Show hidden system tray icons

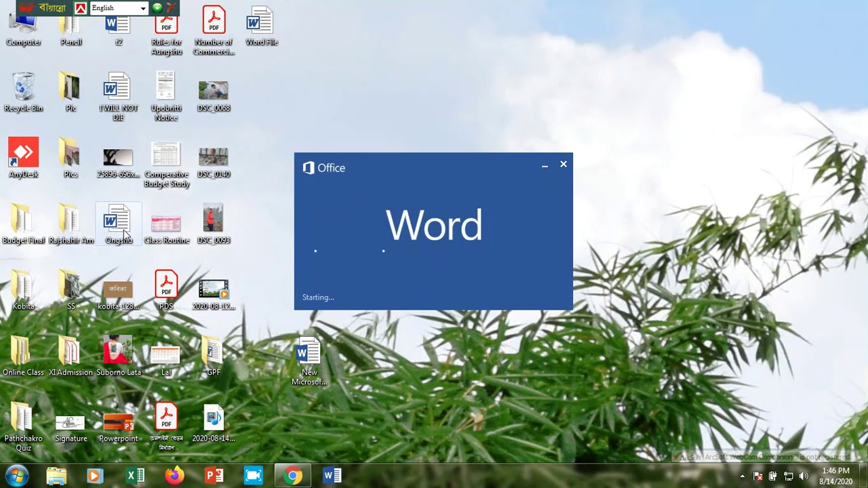743,476
